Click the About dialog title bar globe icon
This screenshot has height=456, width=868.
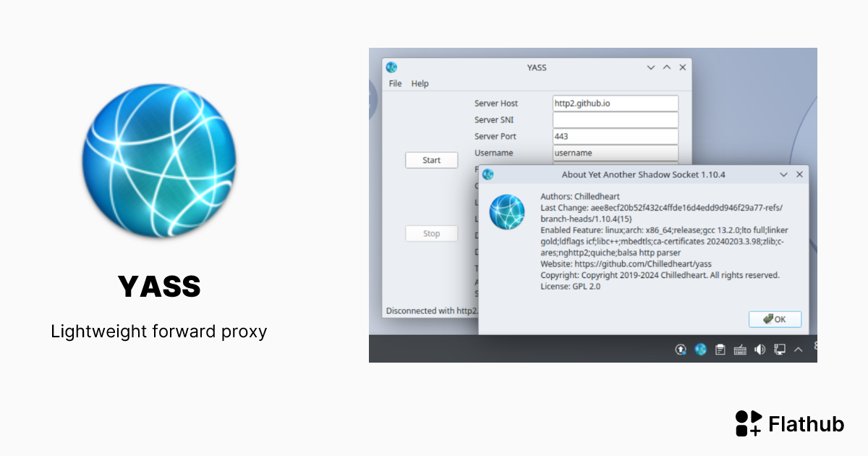488,174
